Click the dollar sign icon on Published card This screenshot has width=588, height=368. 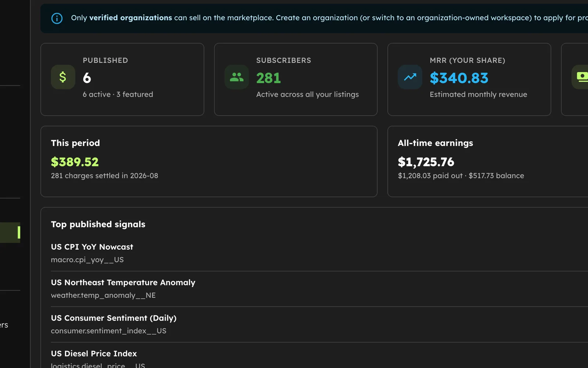click(x=63, y=77)
